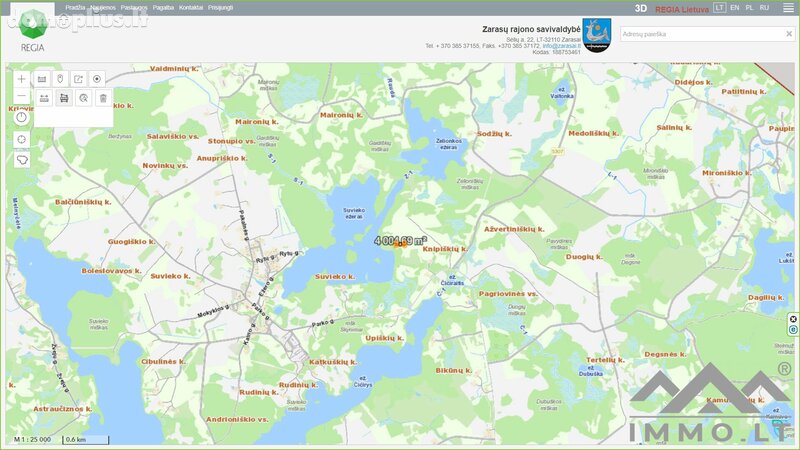Zoom out with the minus button

(21, 96)
